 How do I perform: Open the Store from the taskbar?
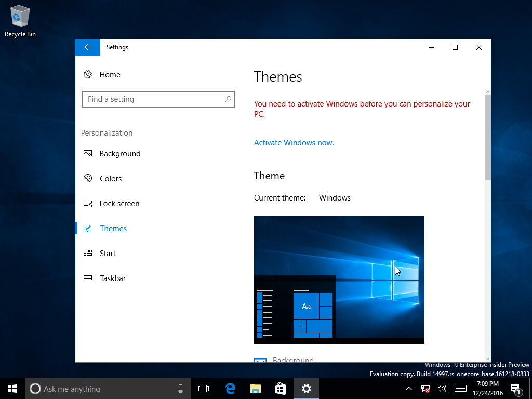[x=281, y=389]
